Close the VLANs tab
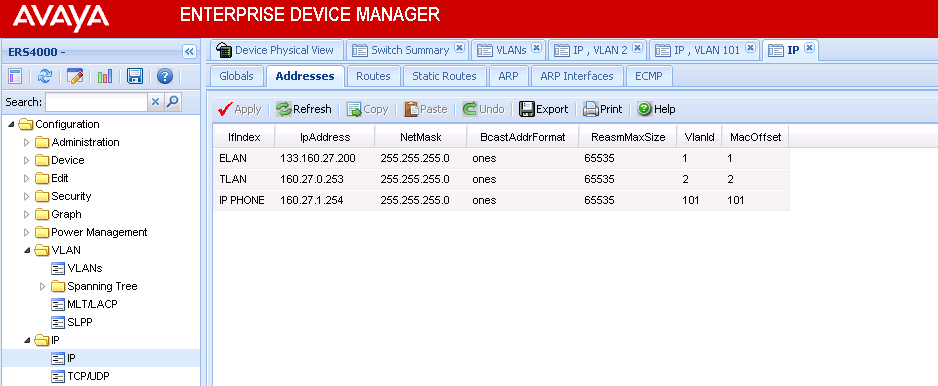938x386 pixels. (x=537, y=48)
